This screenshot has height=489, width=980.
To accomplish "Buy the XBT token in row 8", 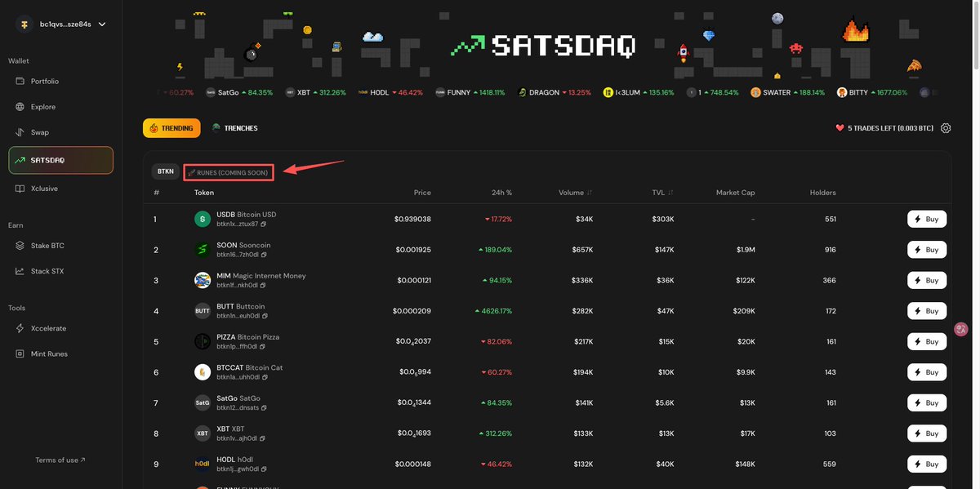I will (x=927, y=433).
